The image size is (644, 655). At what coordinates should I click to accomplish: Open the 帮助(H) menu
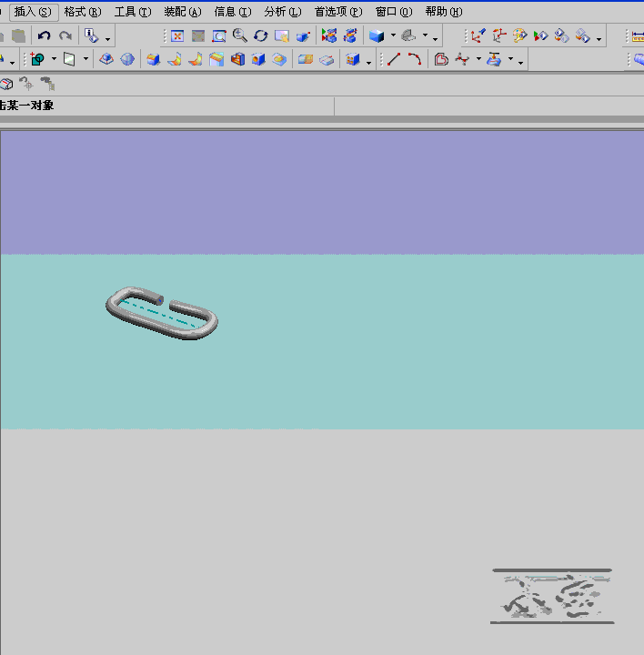(x=443, y=12)
